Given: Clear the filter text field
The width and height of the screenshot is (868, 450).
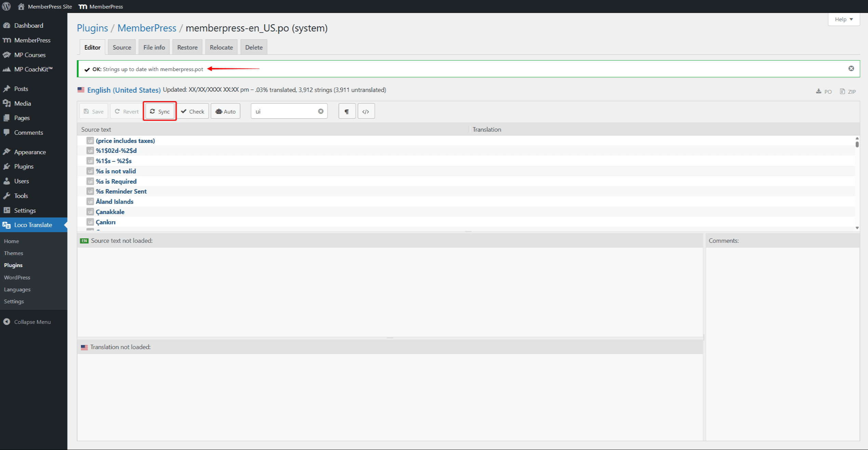Looking at the screenshot, I should coord(321,111).
